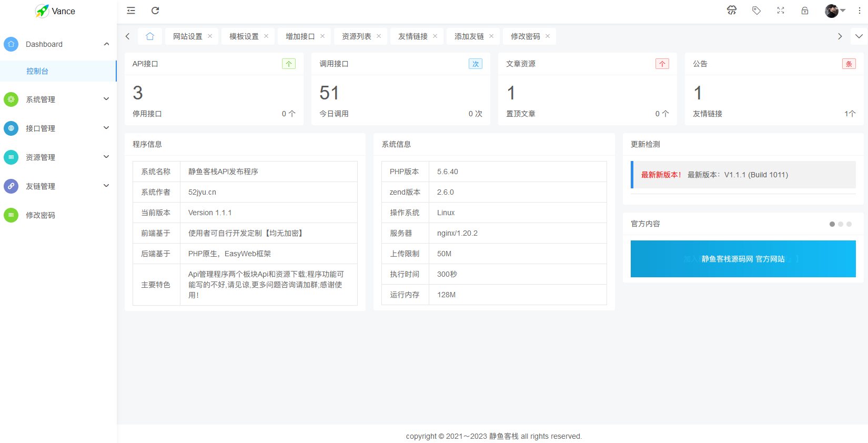
Task: Select the first carousel indicator dot
Action: (x=832, y=224)
